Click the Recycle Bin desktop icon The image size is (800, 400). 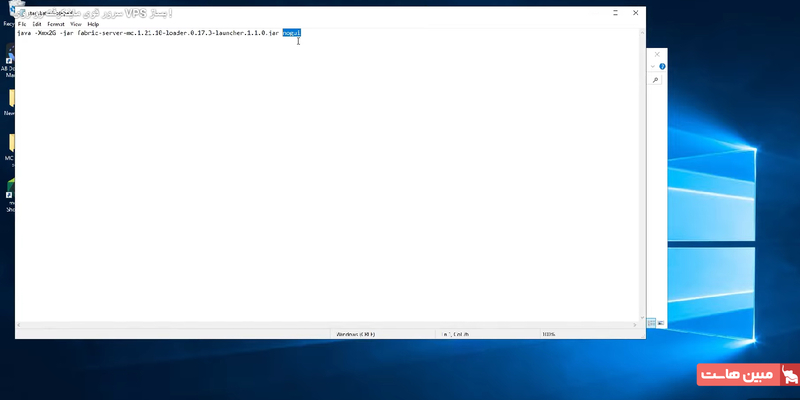[8, 12]
